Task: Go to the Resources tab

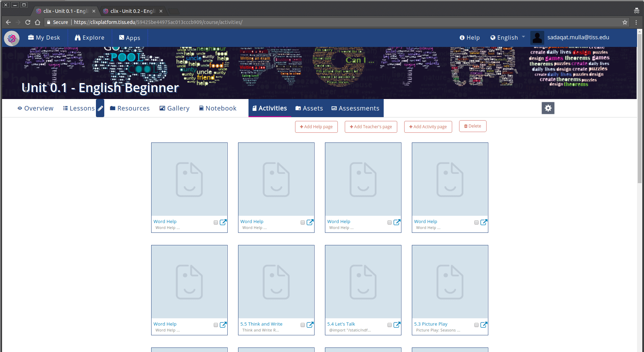Action: click(130, 108)
